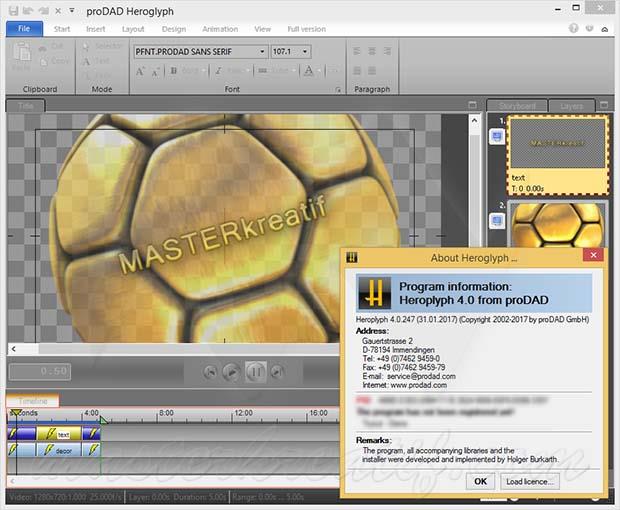
Task: Click the Play button
Action: pos(231,372)
